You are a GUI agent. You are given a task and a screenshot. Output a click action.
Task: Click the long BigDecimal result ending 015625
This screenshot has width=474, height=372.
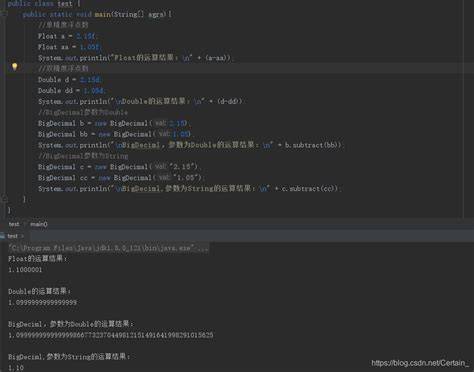pyautogui.click(x=111, y=335)
